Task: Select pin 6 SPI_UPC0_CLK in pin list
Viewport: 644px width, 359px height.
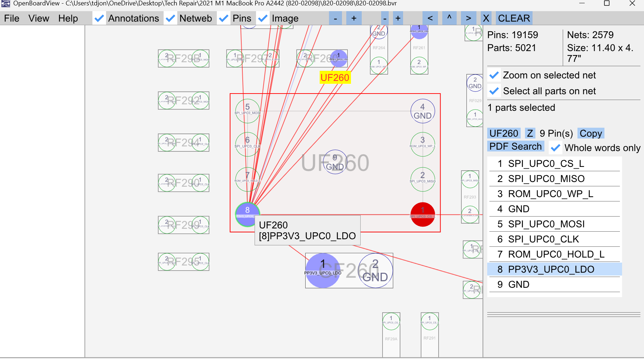Action: [x=554, y=239]
